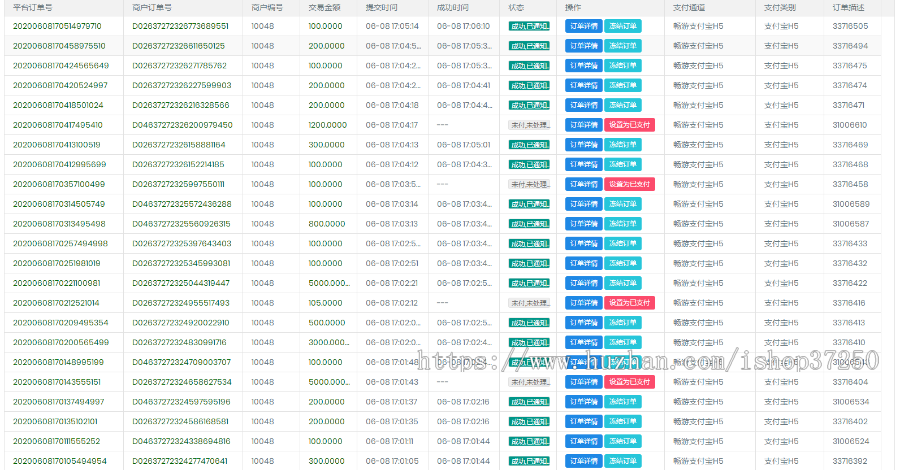Click the 订单描述 column header
The width and height of the screenshot is (900, 470).
849,7
